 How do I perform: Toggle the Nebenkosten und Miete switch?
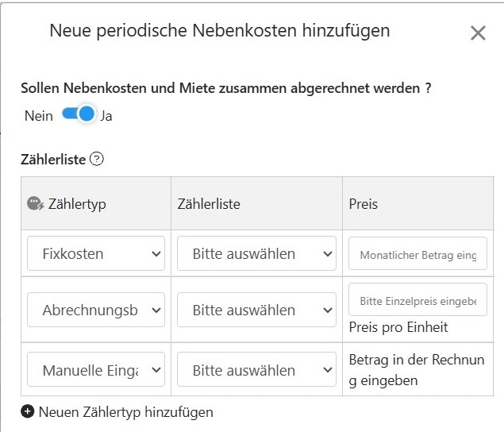tap(79, 115)
